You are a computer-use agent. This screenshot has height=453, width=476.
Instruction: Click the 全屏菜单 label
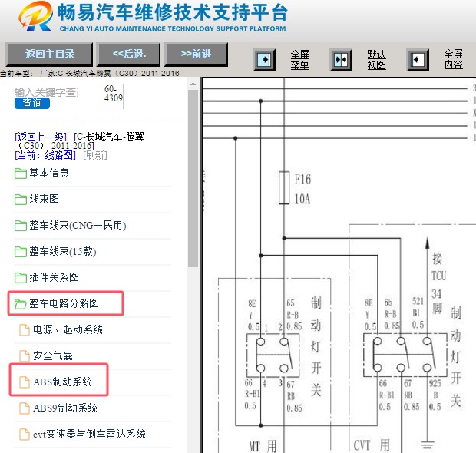pyautogui.click(x=299, y=60)
